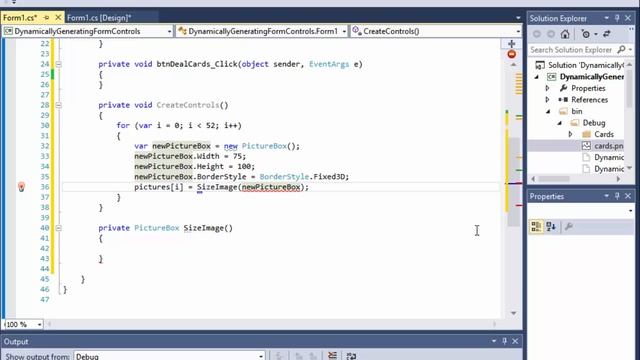
Task: Toggle Solution Explorer auto-hide pin
Action: coord(617,18)
